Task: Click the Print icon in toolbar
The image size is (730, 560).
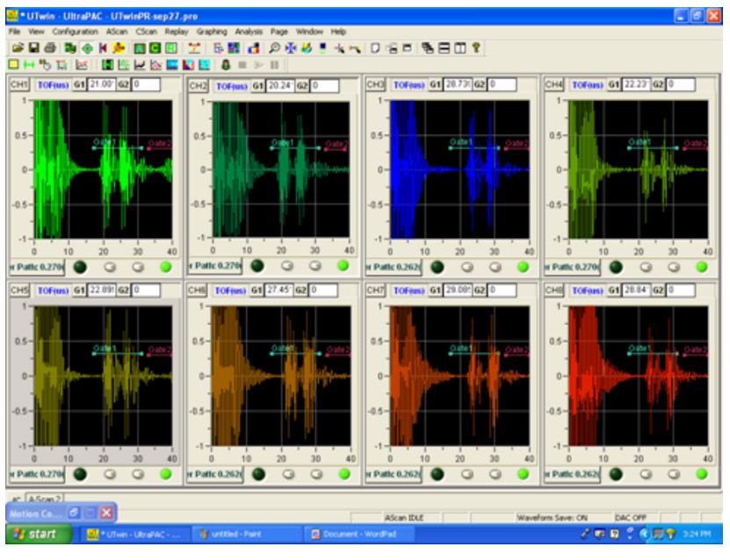Action: tap(48, 47)
